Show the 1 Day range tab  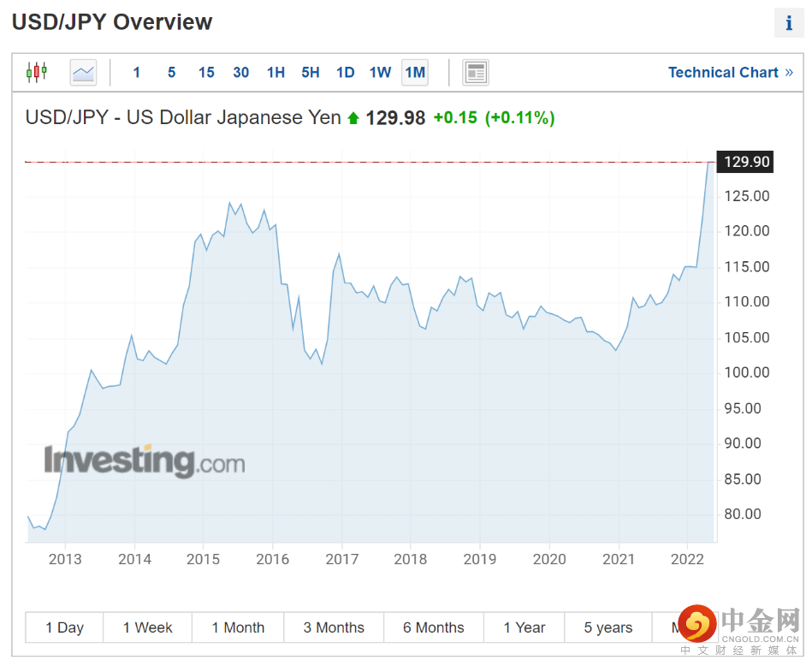click(x=64, y=627)
